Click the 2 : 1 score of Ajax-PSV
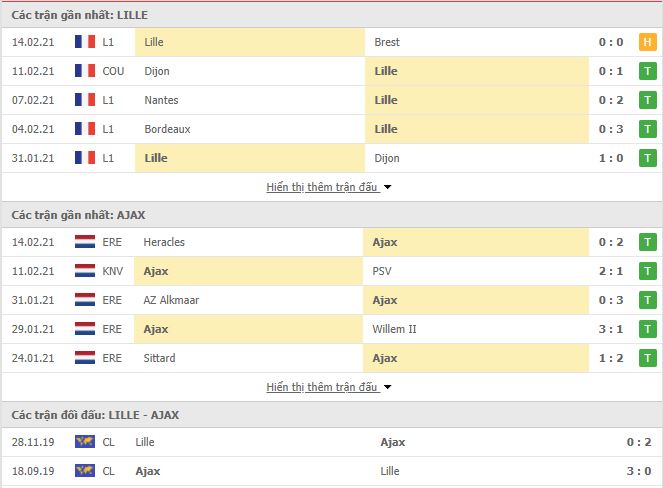The image size is (663, 488). 611,271
